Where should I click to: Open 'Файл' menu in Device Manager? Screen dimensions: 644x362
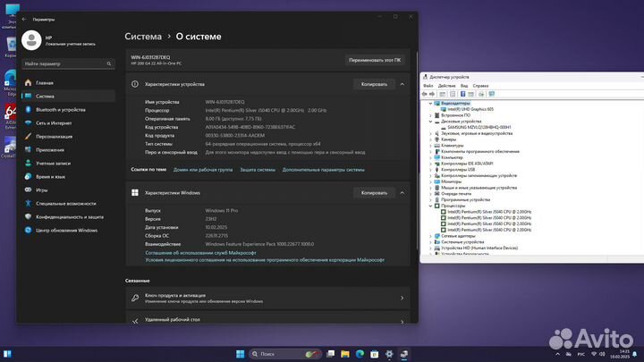coord(428,86)
